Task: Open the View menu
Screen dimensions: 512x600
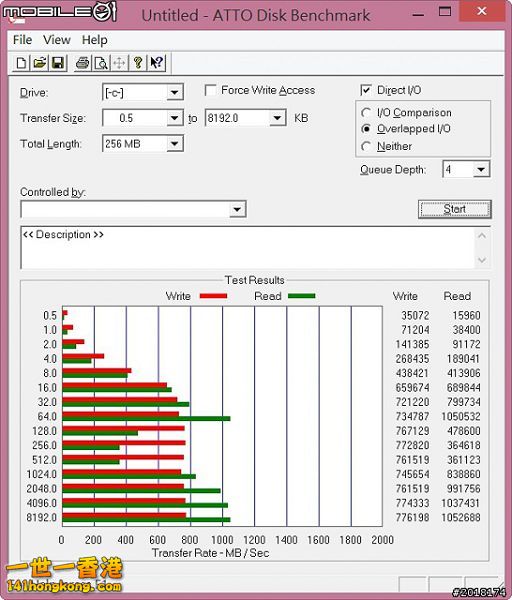Action: click(x=57, y=40)
